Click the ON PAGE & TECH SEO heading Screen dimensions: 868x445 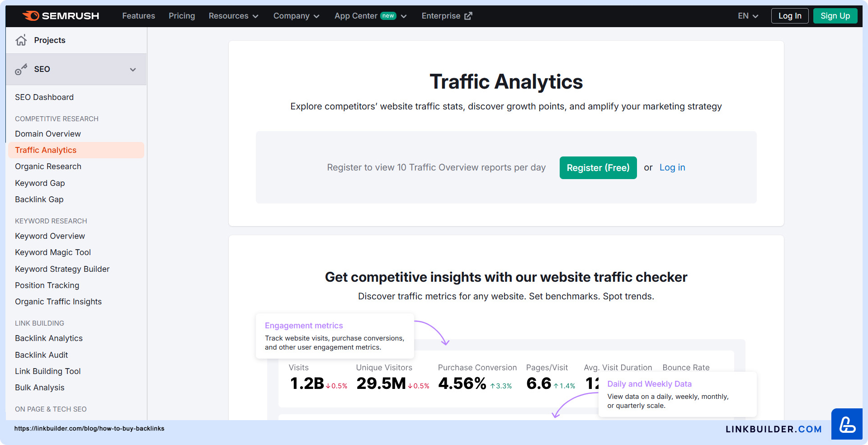51,409
